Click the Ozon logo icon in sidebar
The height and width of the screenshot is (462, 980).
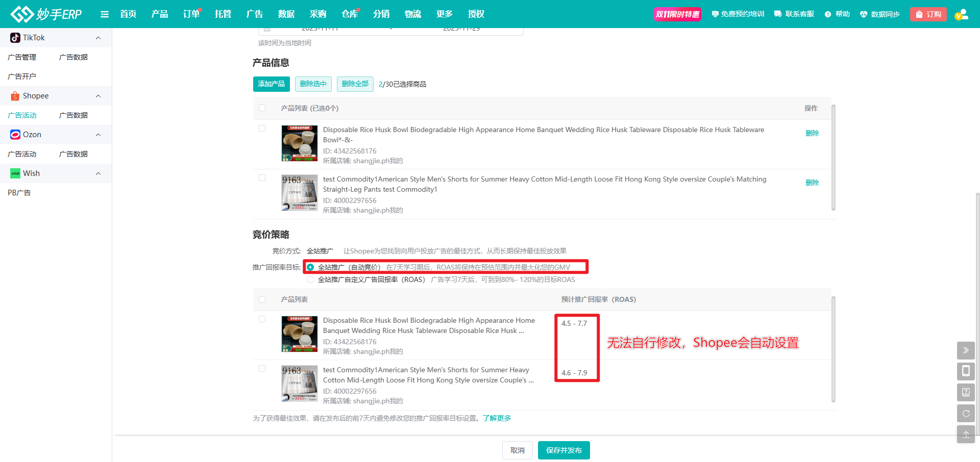(x=15, y=135)
